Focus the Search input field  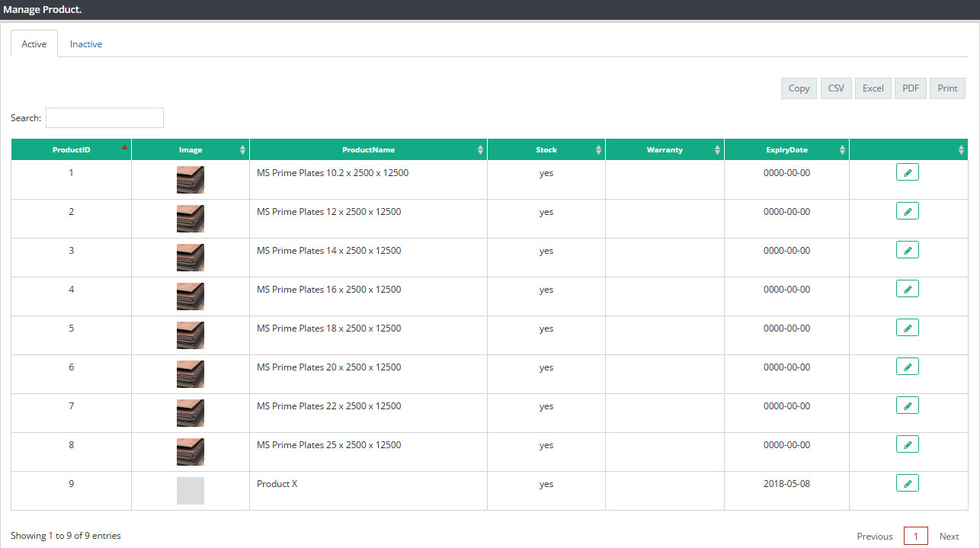[x=104, y=117]
